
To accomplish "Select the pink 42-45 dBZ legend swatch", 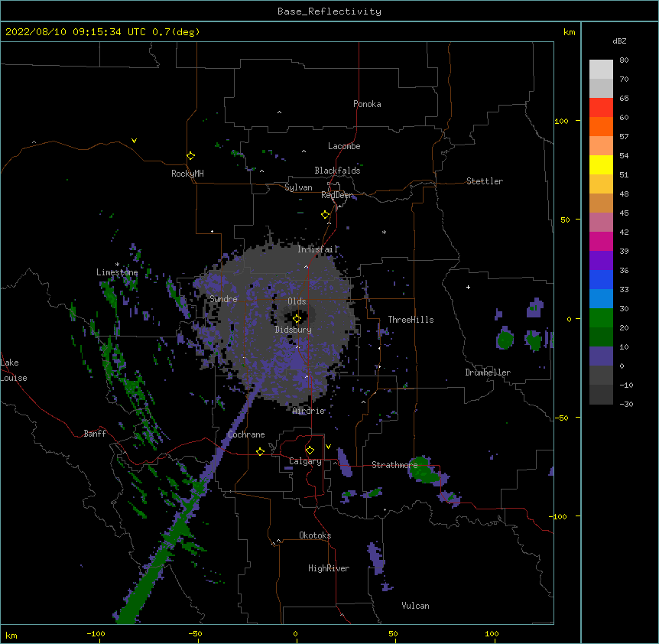I will coord(601,223).
